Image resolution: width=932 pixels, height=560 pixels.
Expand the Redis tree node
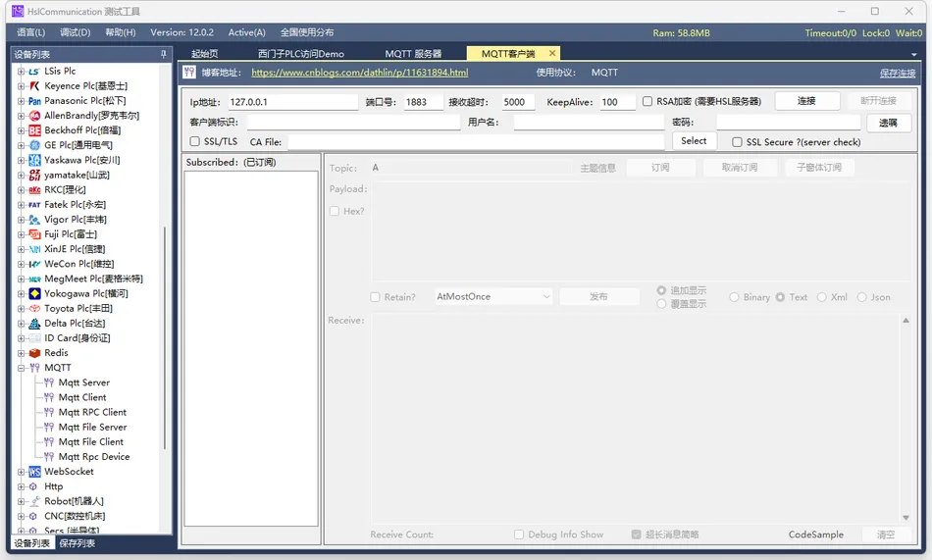(x=21, y=353)
